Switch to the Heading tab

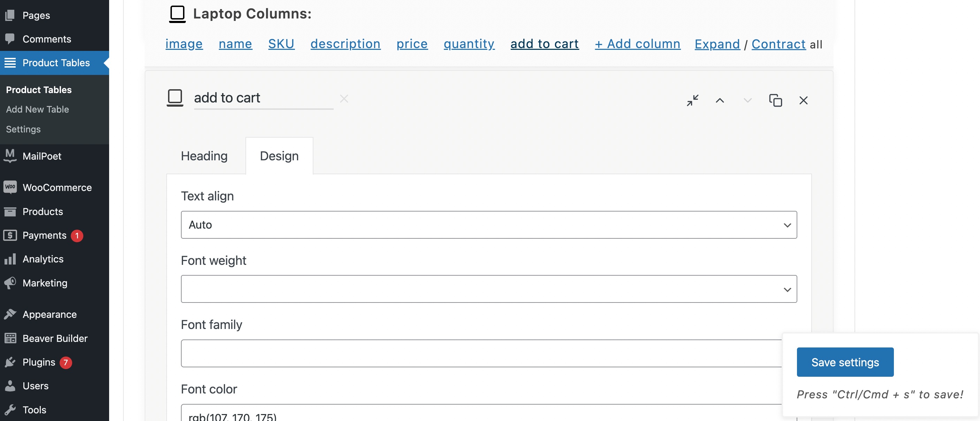204,156
